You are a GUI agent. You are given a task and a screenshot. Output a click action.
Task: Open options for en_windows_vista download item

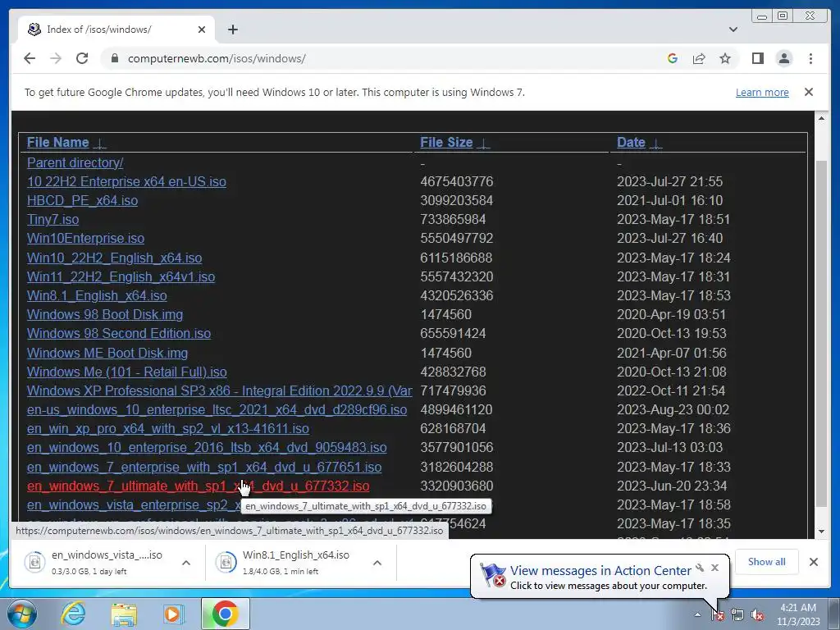[186, 563]
